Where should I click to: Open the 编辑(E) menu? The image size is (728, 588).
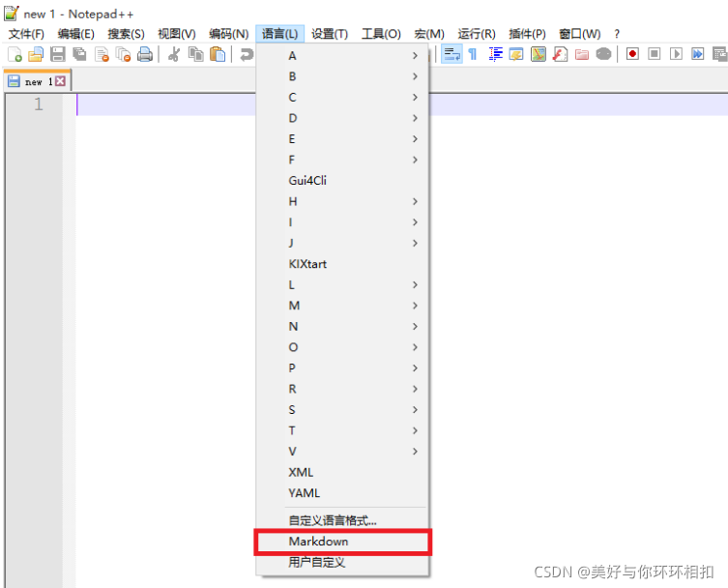pyautogui.click(x=76, y=34)
